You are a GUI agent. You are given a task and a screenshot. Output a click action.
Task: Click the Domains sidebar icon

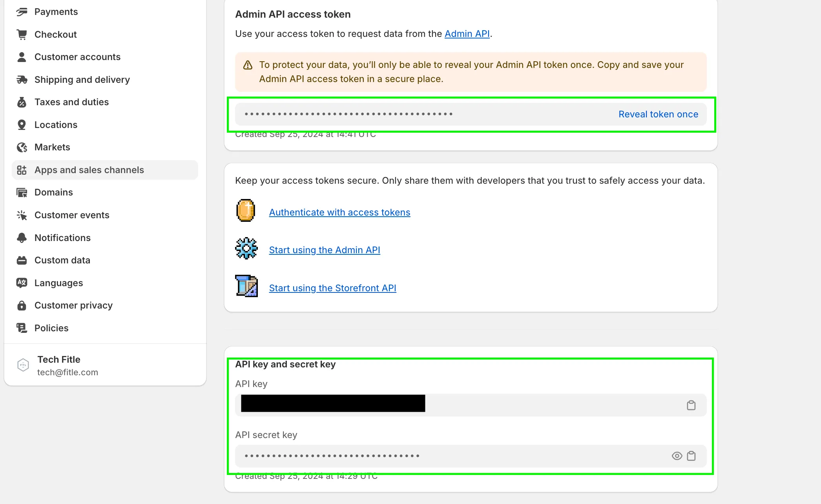[22, 192]
